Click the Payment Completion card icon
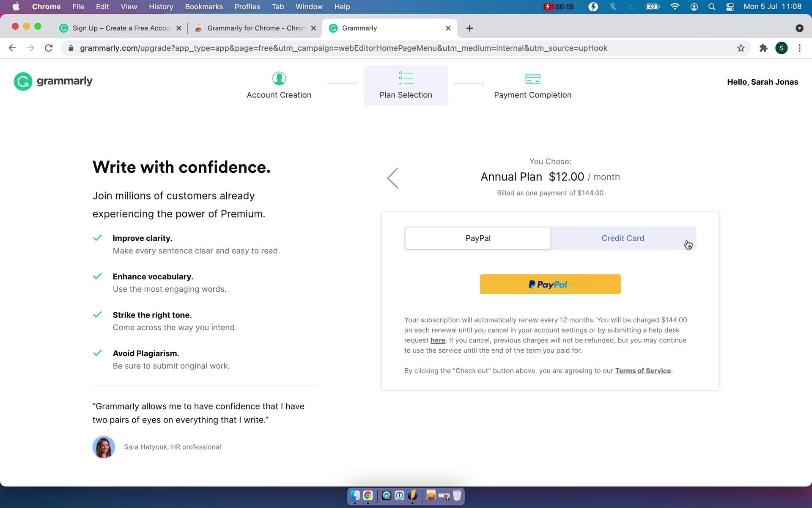This screenshot has height=508, width=812. (x=533, y=79)
